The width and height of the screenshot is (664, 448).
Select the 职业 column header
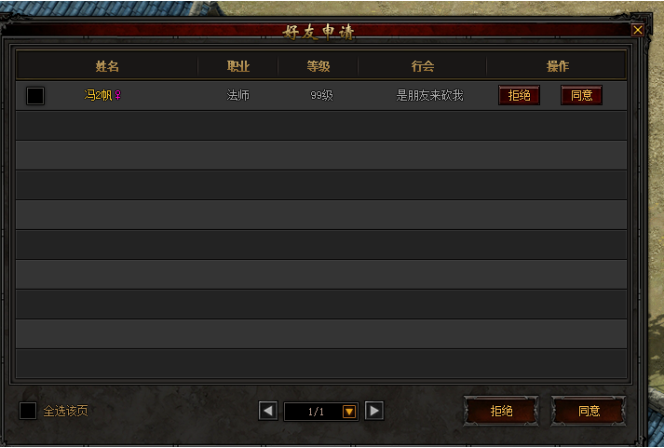click(238, 66)
